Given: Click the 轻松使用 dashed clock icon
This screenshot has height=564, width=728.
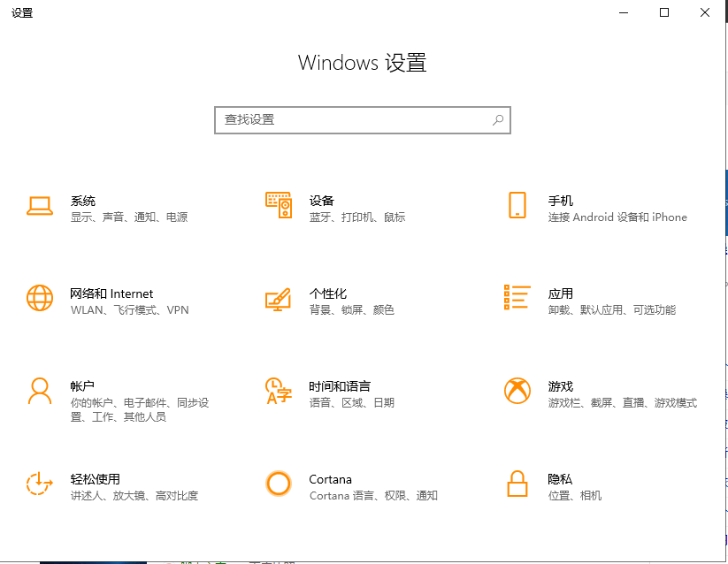Looking at the screenshot, I should tap(39, 484).
